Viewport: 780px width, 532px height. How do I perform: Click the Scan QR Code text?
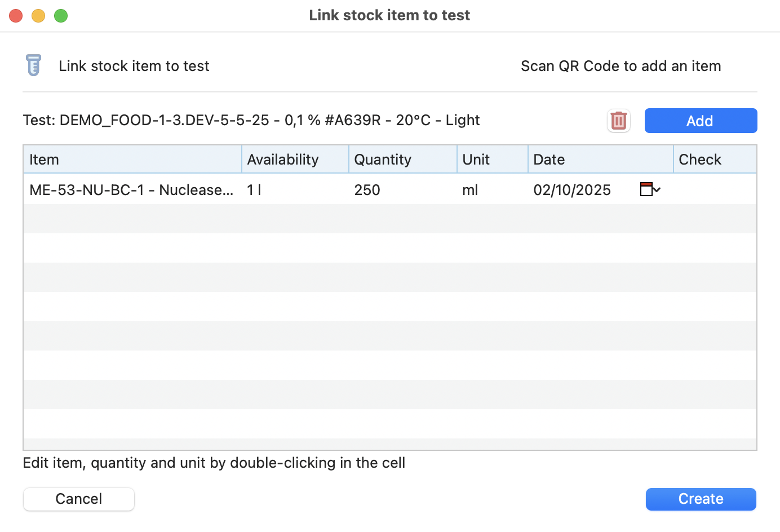click(x=621, y=66)
